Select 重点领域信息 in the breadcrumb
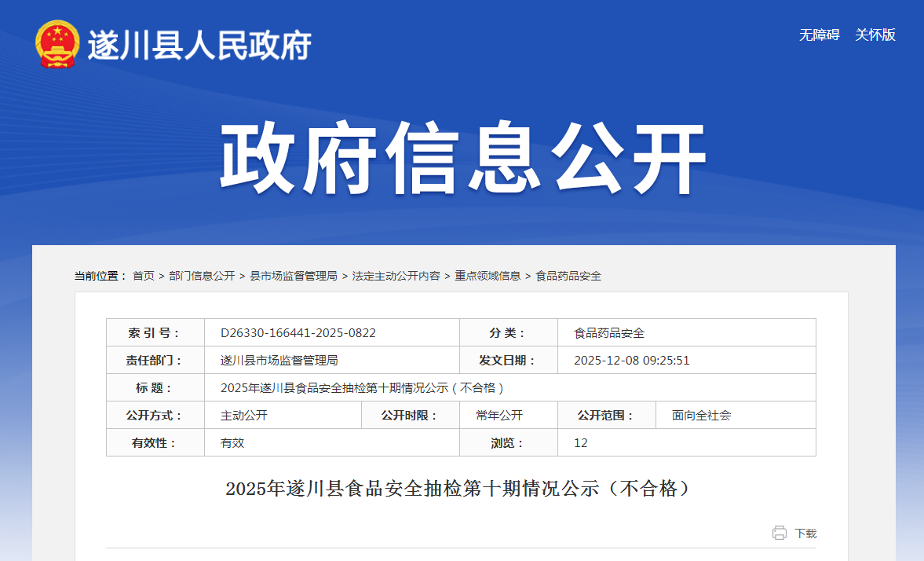 pos(488,276)
